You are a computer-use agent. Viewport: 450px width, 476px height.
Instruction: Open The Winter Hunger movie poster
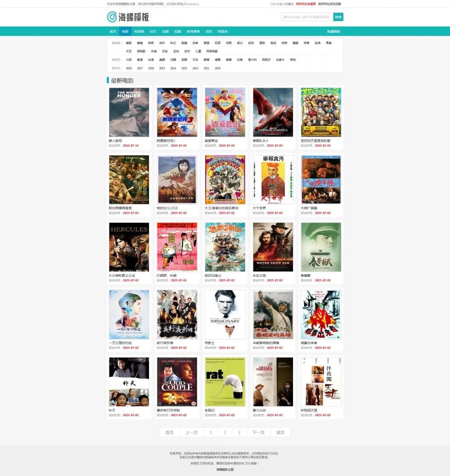pos(129,112)
